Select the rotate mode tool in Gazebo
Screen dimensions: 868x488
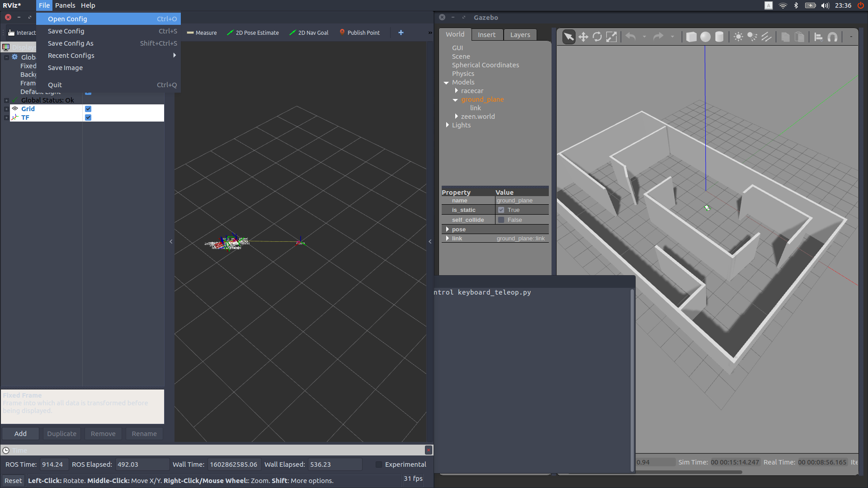[x=597, y=37]
